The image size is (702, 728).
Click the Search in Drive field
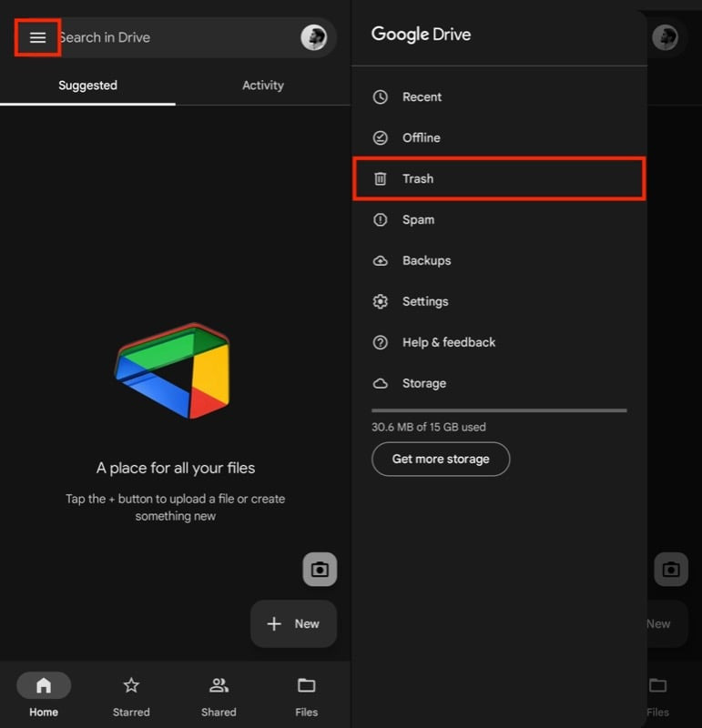point(176,37)
